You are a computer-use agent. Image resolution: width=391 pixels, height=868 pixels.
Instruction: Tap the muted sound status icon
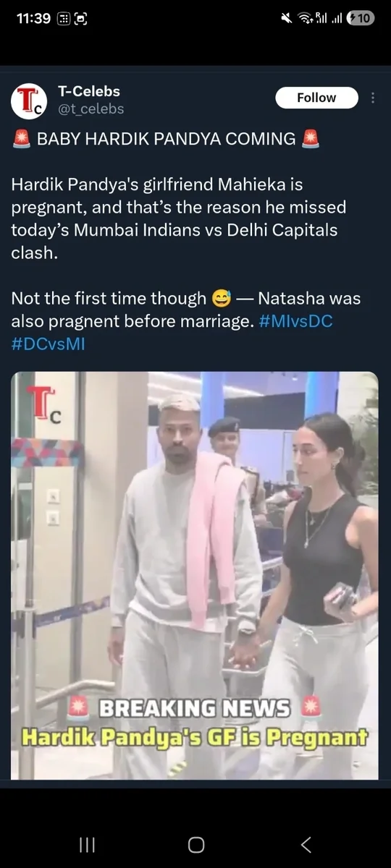point(287,19)
